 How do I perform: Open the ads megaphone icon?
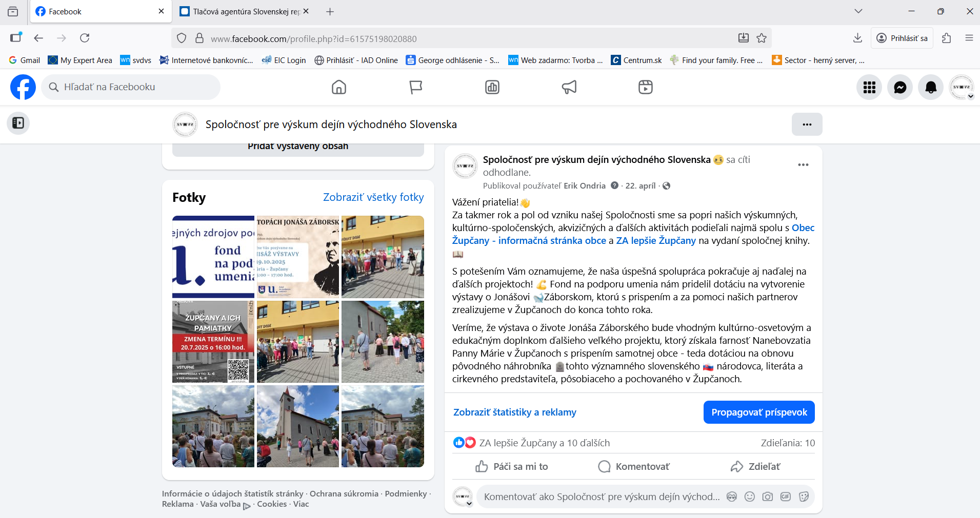[569, 87]
